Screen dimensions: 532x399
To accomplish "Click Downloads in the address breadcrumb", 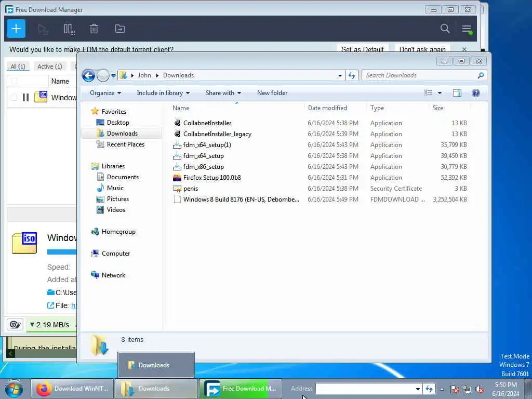I will coord(179,75).
